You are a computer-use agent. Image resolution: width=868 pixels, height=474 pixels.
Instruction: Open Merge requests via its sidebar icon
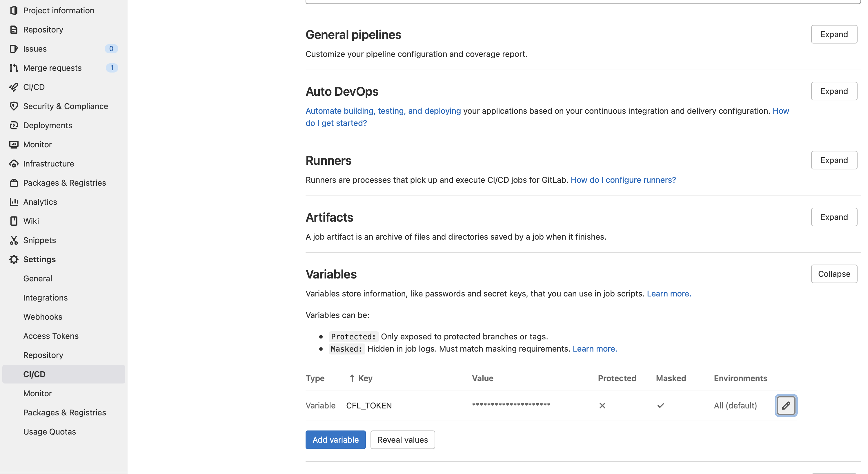(x=14, y=68)
